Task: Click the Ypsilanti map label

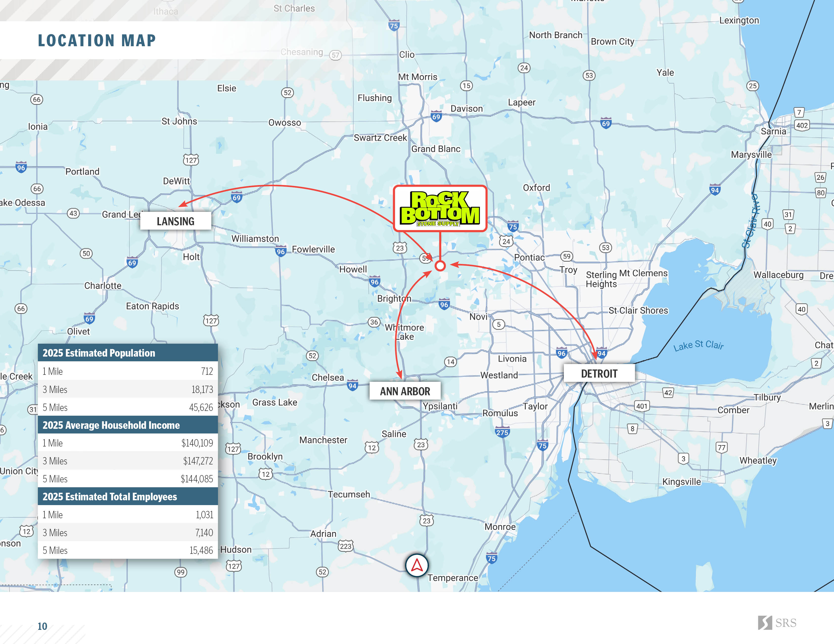Action: [x=440, y=406]
